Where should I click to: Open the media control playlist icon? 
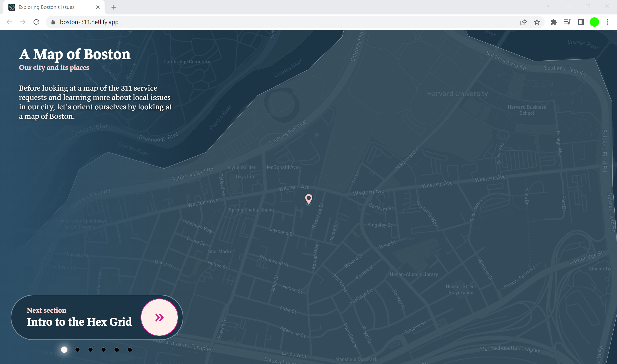click(567, 22)
